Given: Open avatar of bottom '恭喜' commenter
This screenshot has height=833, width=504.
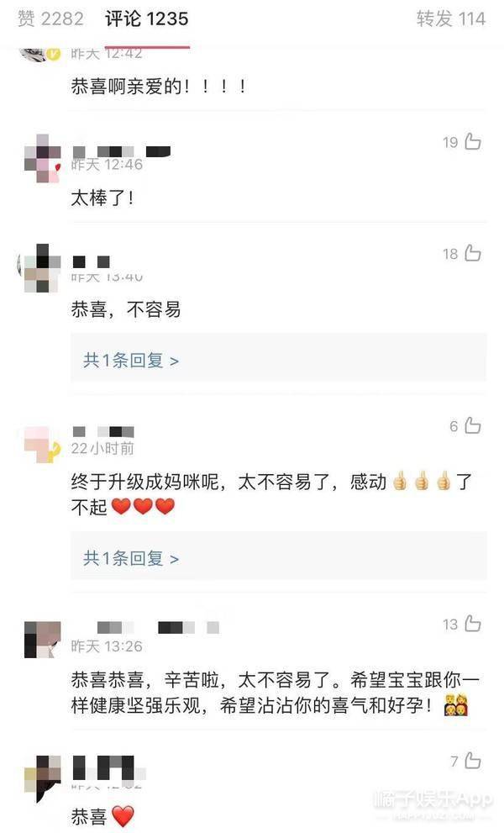Looking at the screenshot, I should pyautogui.click(x=43, y=778).
